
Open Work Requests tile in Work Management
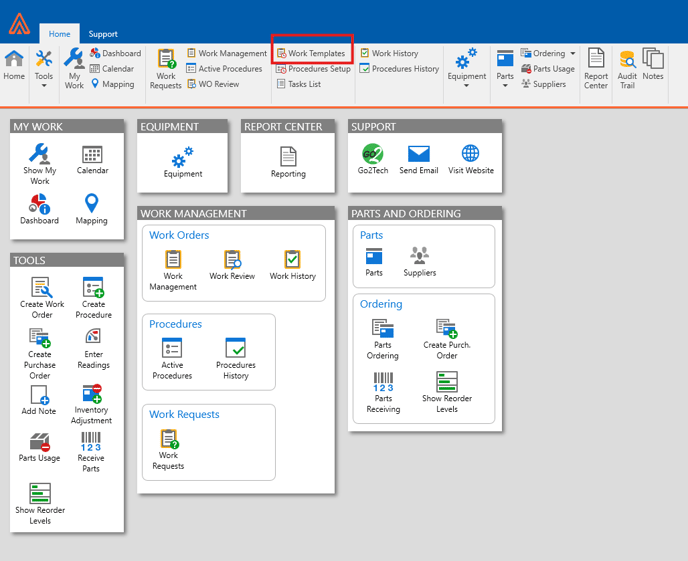[x=168, y=450]
